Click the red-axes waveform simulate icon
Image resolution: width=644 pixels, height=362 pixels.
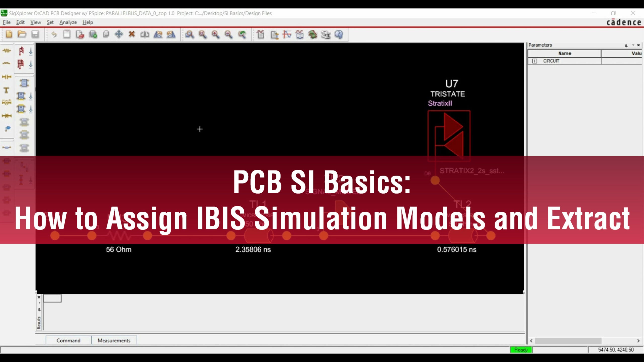click(x=287, y=34)
